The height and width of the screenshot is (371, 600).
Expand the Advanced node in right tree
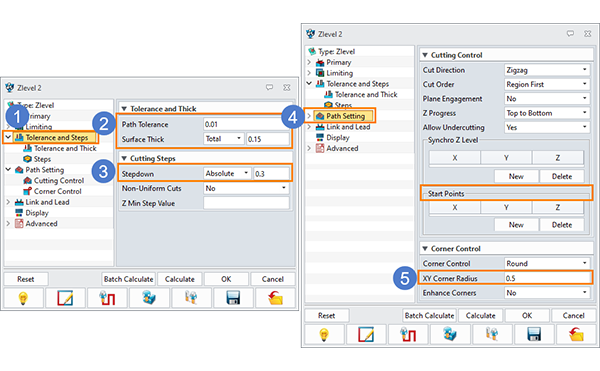click(x=309, y=148)
